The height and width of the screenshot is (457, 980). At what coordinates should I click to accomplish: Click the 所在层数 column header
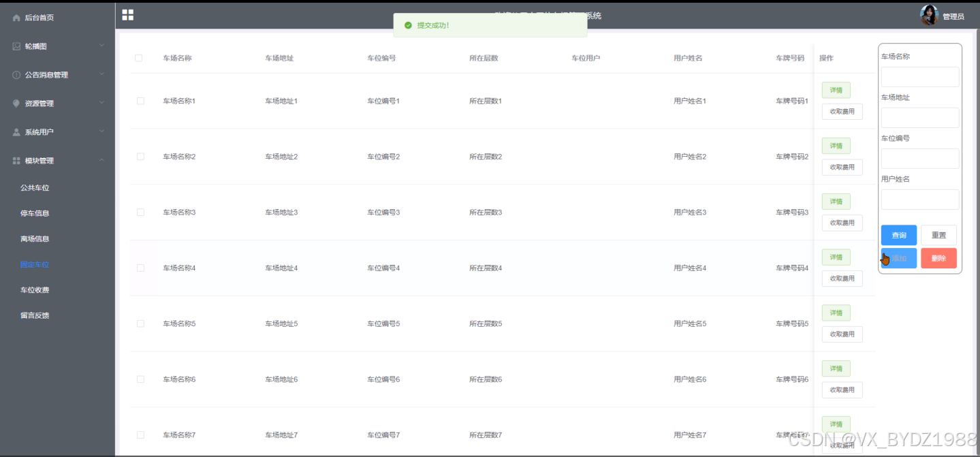[484, 58]
